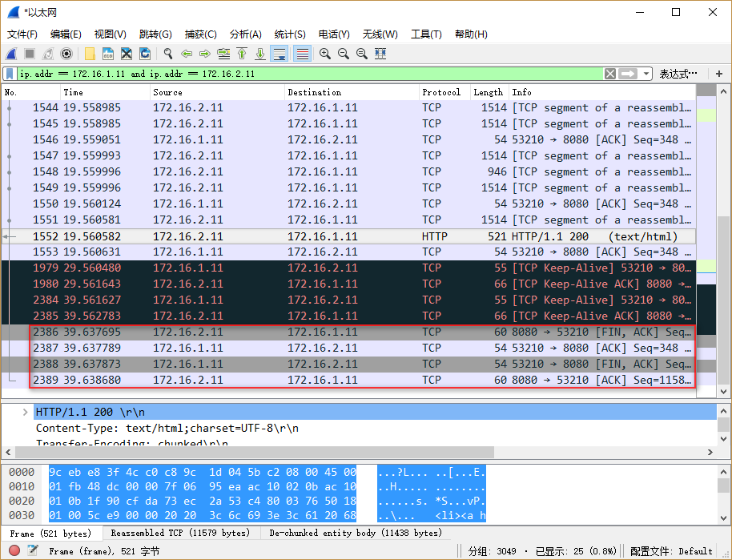Open the 帮助(H) menu
This screenshot has height=560, width=732.
point(471,34)
